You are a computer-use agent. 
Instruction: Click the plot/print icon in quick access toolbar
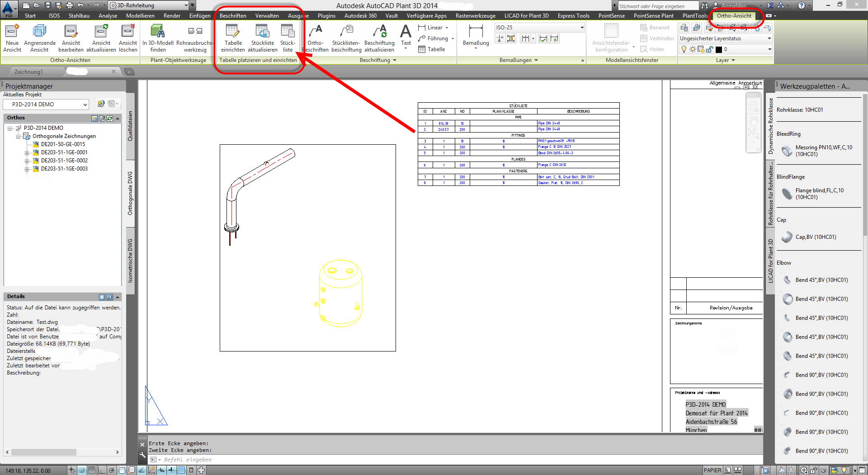[x=69, y=5]
